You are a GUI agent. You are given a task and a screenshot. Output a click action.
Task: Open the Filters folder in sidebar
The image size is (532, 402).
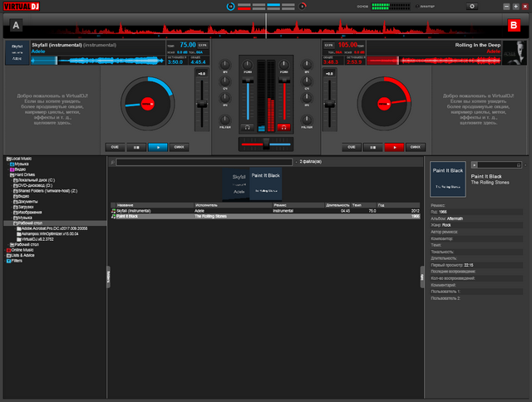point(9,261)
